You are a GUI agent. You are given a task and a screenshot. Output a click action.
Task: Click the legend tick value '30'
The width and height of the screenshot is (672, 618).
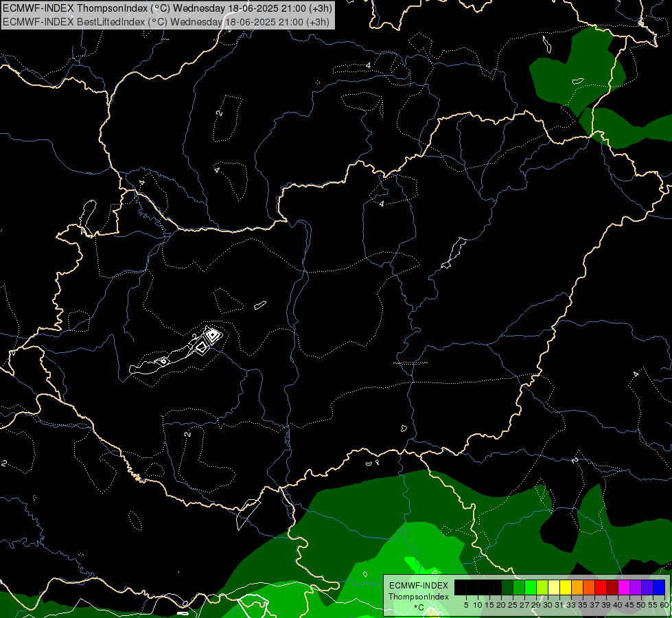tap(548, 605)
